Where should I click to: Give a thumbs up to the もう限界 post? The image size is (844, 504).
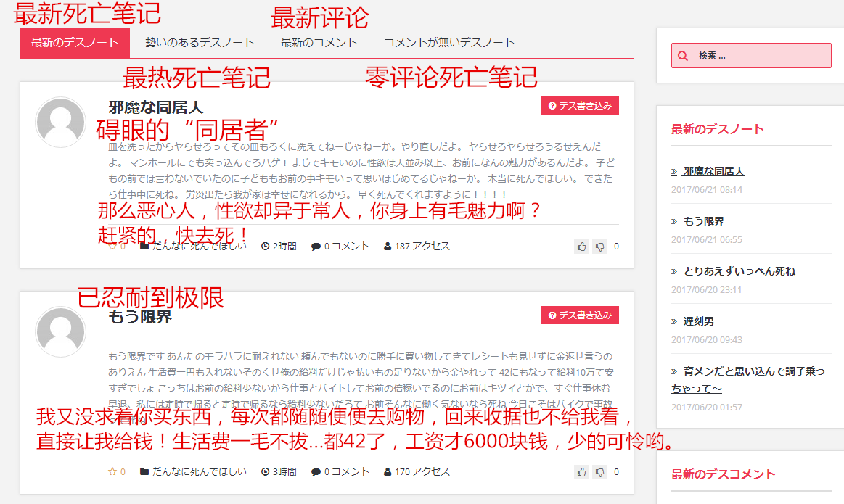pos(581,471)
